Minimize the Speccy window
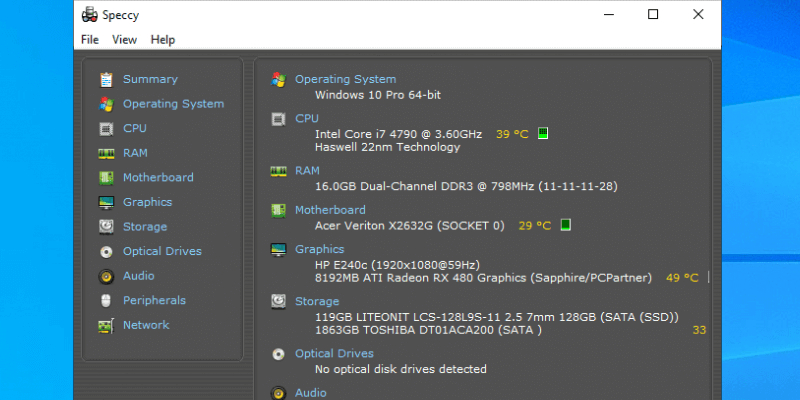Screen dimensions: 800x400 608,14
